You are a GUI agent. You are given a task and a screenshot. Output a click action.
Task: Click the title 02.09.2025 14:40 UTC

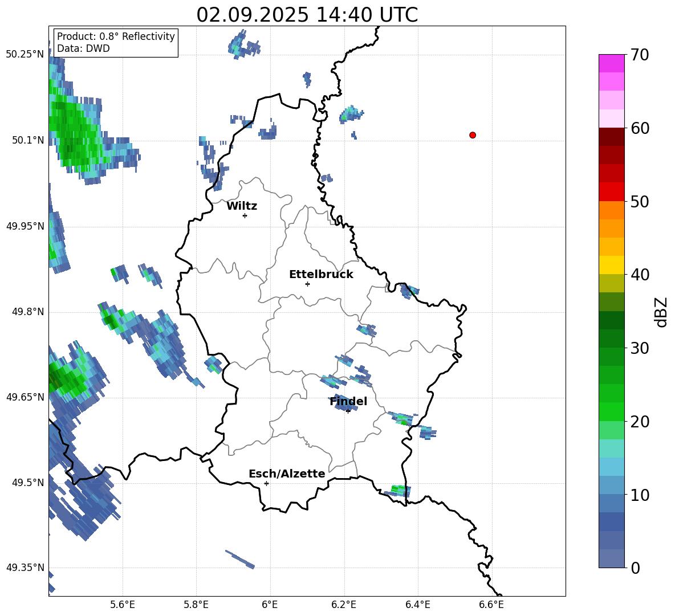tap(307, 15)
